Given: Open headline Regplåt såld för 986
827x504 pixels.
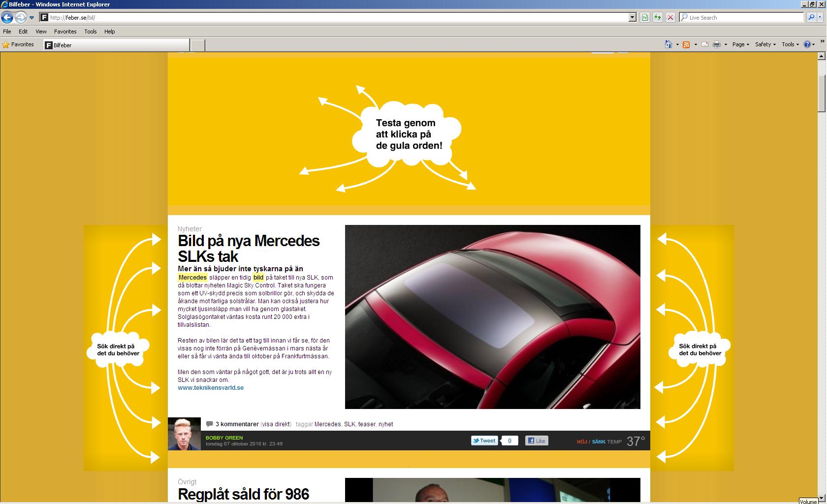Looking at the screenshot, I should click(x=243, y=494).
